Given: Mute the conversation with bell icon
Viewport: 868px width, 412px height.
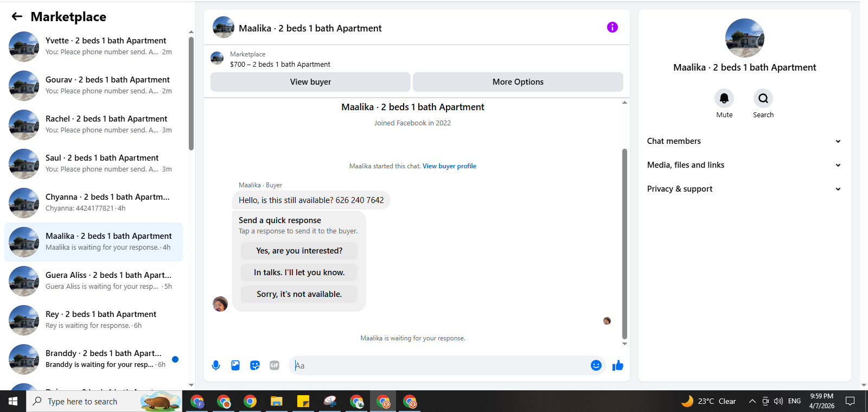Looking at the screenshot, I should (x=724, y=98).
